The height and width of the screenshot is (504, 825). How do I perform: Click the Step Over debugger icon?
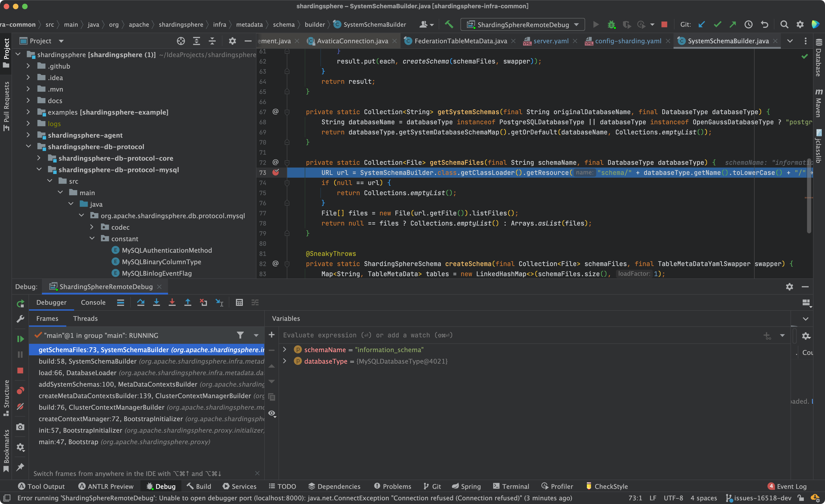click(x=141, y=303)
